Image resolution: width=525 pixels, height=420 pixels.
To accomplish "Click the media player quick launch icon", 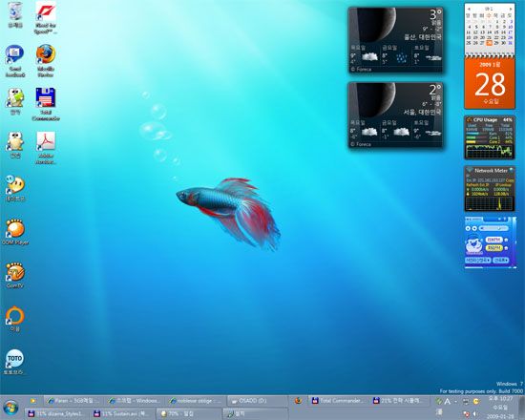I will (32, 401).
